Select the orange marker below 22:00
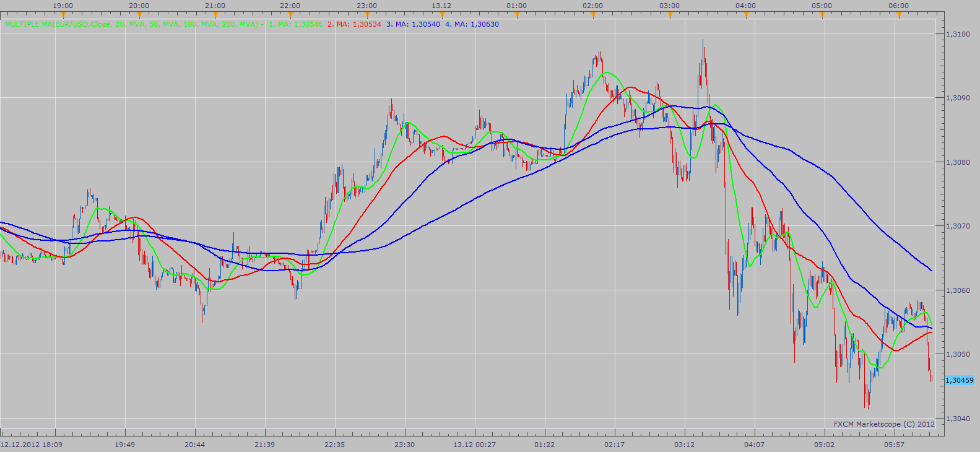This screenshot has height=452, width=980. click(x=290, y=15)
